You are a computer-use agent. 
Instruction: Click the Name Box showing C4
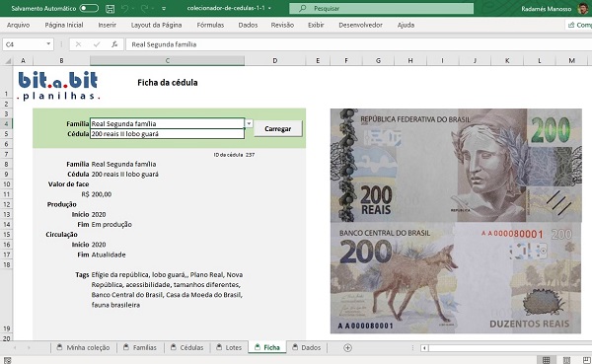point(24,44)
